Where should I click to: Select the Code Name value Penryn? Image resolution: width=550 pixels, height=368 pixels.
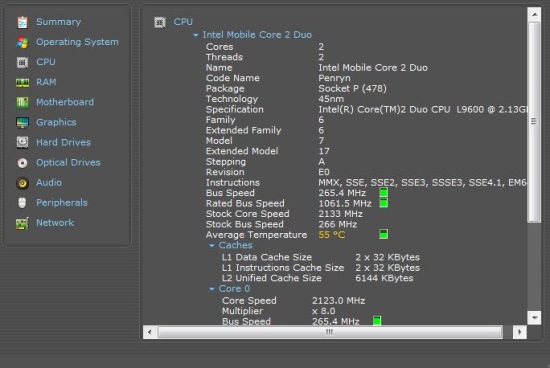pos(334,78)
